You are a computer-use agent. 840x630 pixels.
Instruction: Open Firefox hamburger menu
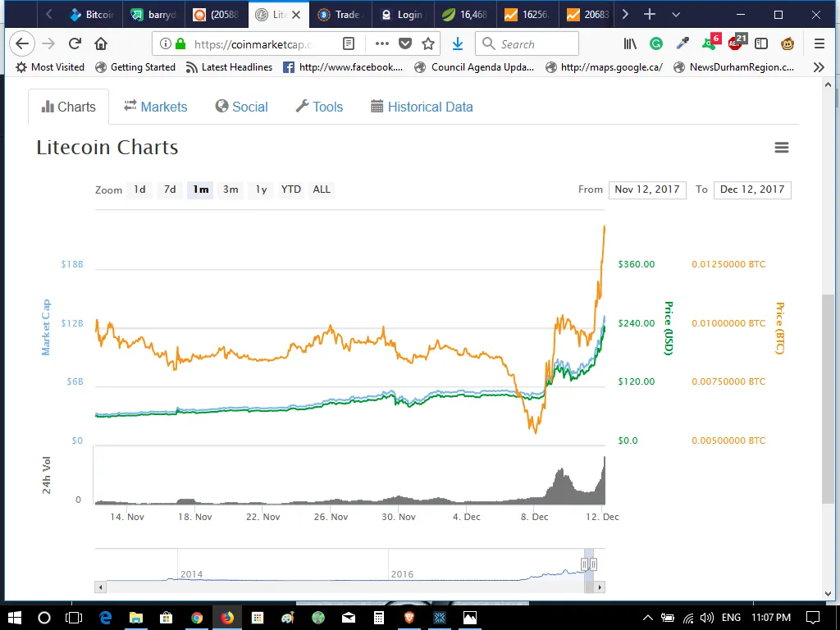click(x=819, y=44)
